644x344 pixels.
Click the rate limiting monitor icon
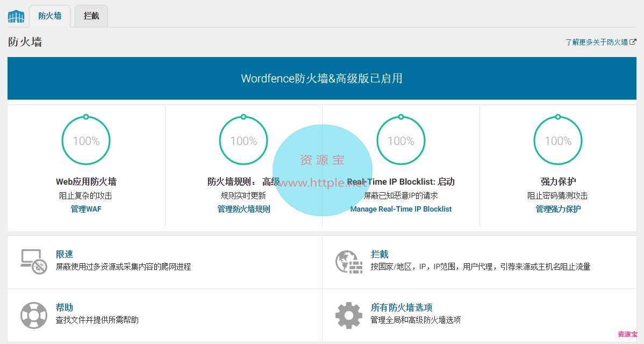click(x=33, y=261)
